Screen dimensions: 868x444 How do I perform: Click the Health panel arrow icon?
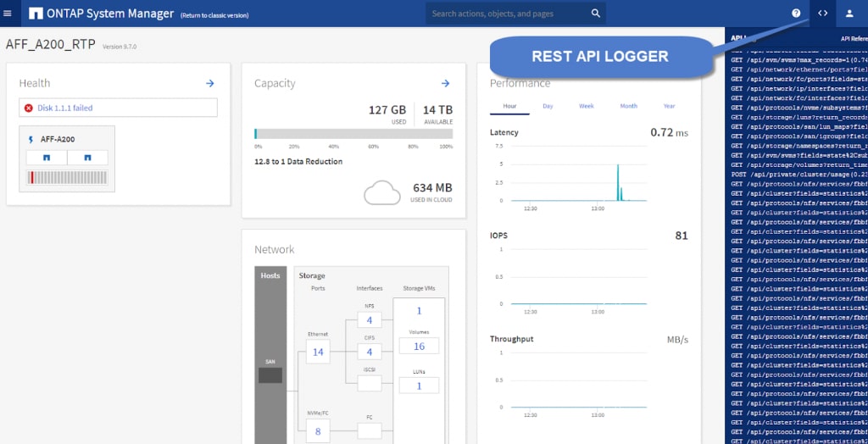click(x=209, y=83)
